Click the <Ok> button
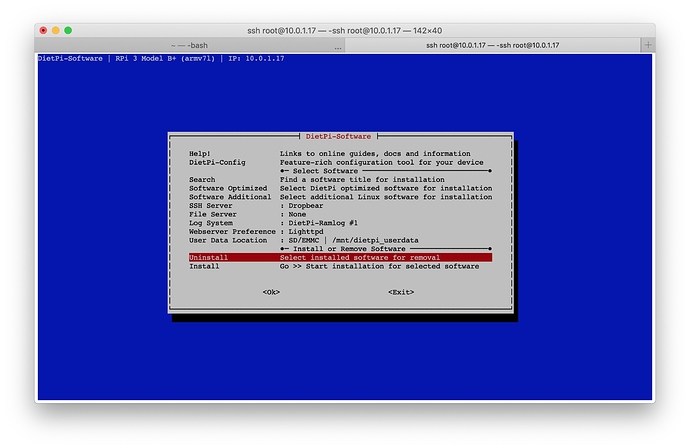 pos(271,292)
